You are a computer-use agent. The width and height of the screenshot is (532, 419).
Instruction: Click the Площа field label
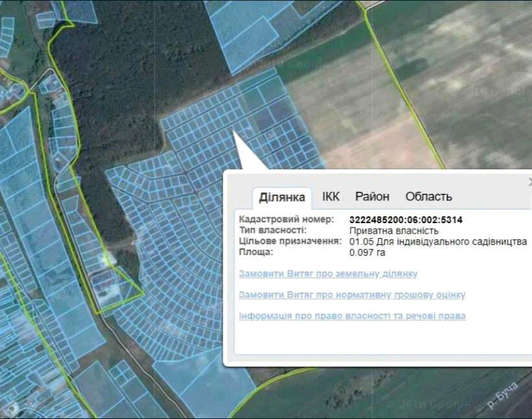pos(256,252)
